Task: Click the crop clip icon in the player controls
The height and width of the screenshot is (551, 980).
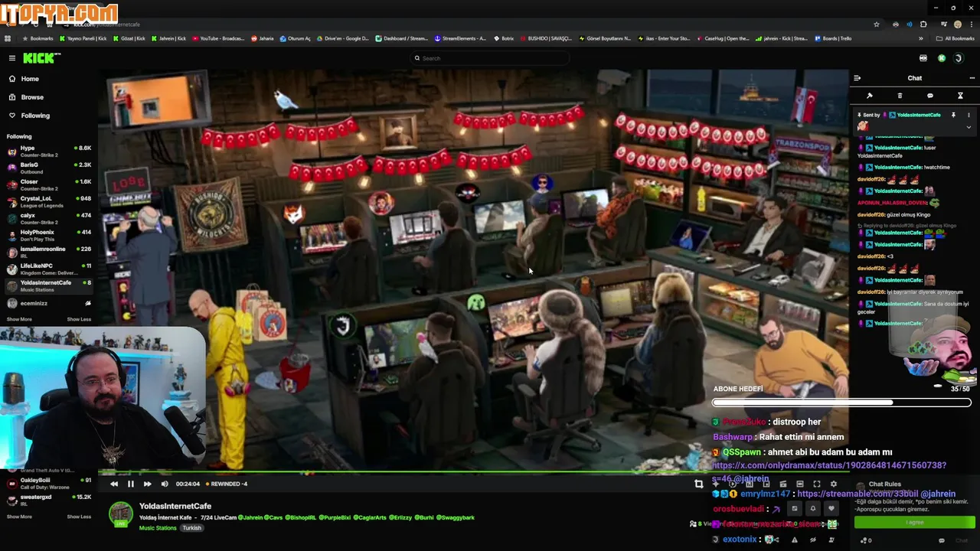Action: click(698, 484)
